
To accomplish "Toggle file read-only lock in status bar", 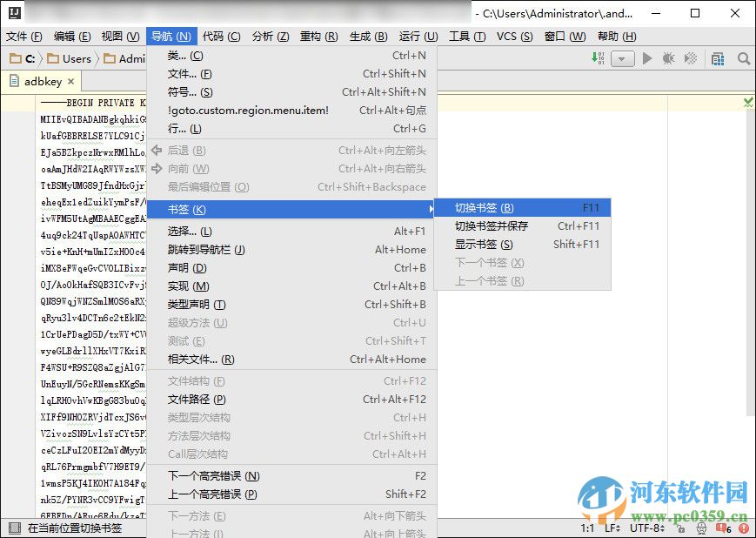I will click(x=681, y=528).
